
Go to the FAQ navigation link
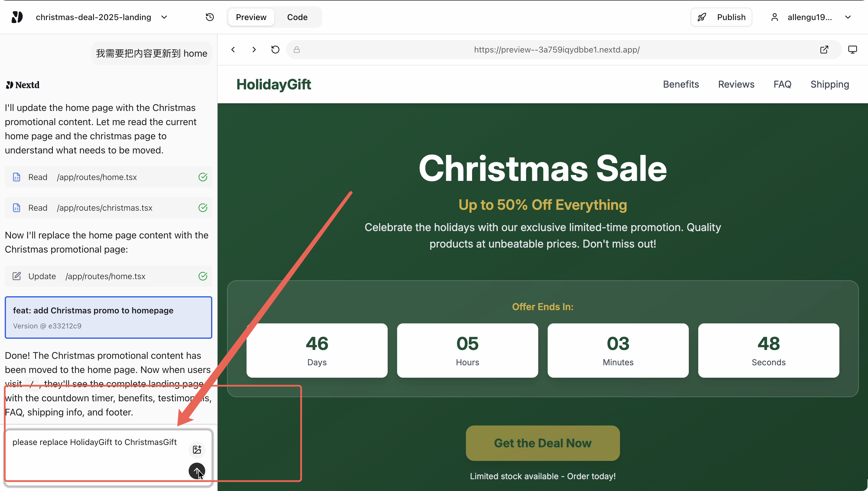782,84
